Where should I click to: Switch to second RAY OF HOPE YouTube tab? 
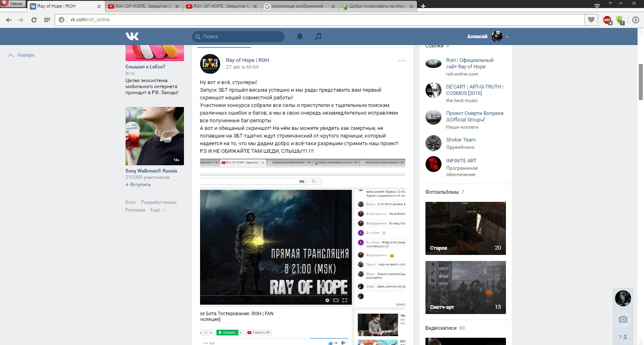coord(221,6)
